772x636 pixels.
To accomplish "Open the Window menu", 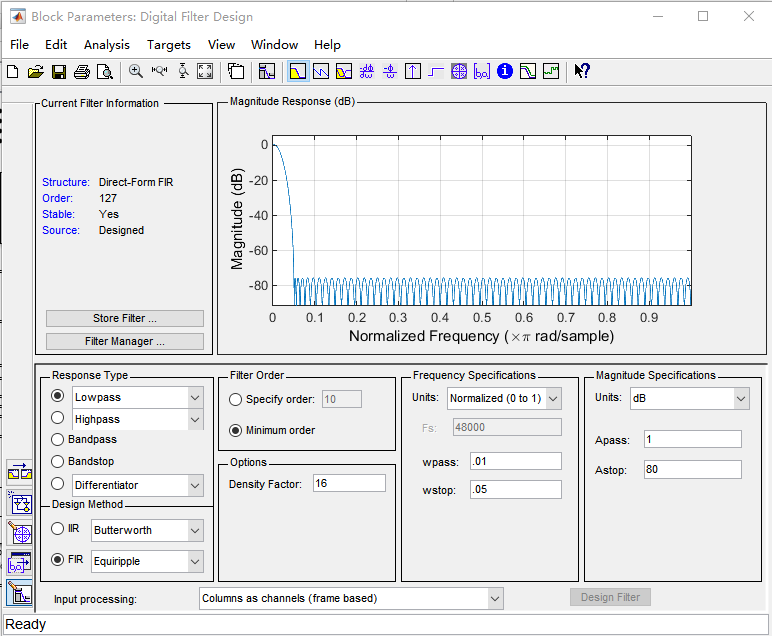I will point(275,45).
